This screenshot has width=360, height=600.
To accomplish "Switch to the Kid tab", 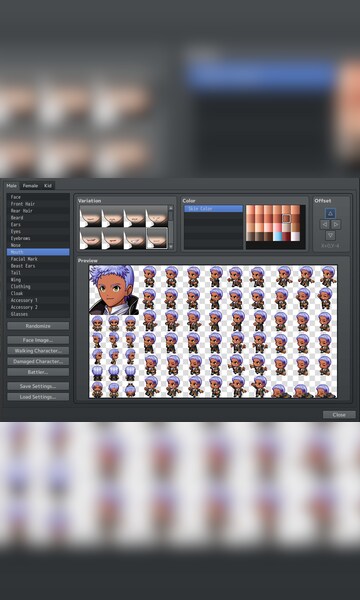I will pos(48,186).
